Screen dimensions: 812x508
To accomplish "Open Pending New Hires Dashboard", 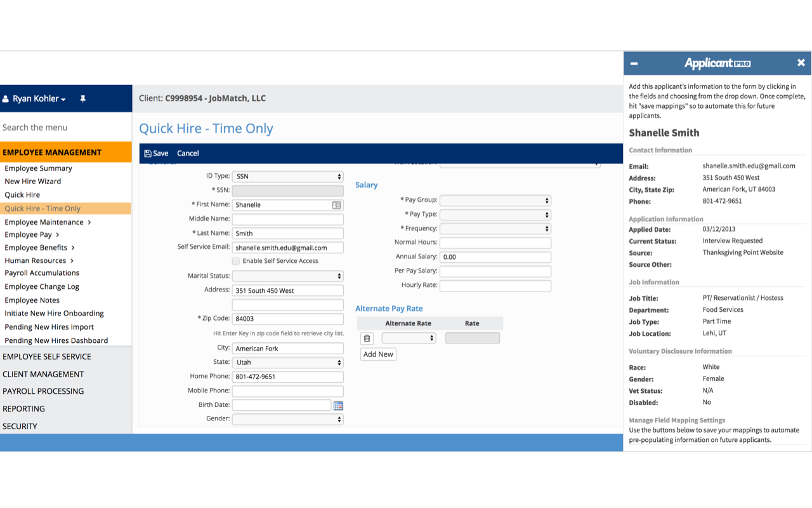I will click(x=56, y=340).
